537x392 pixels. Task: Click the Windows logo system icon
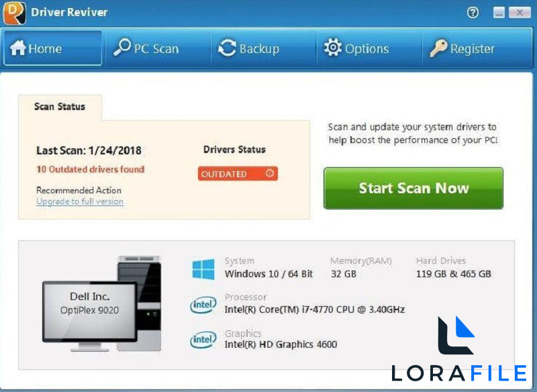[x=203, y=269]
